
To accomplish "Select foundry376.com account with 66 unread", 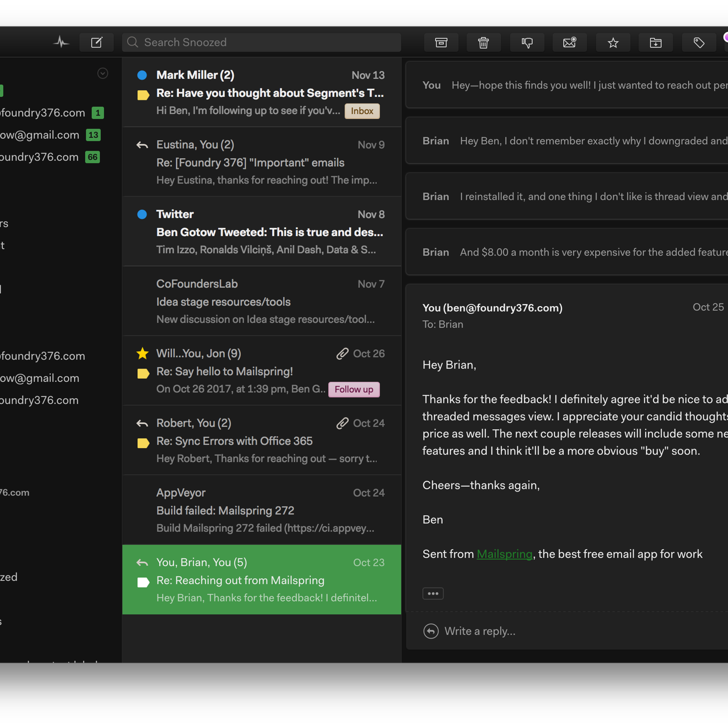I will 49,157.
